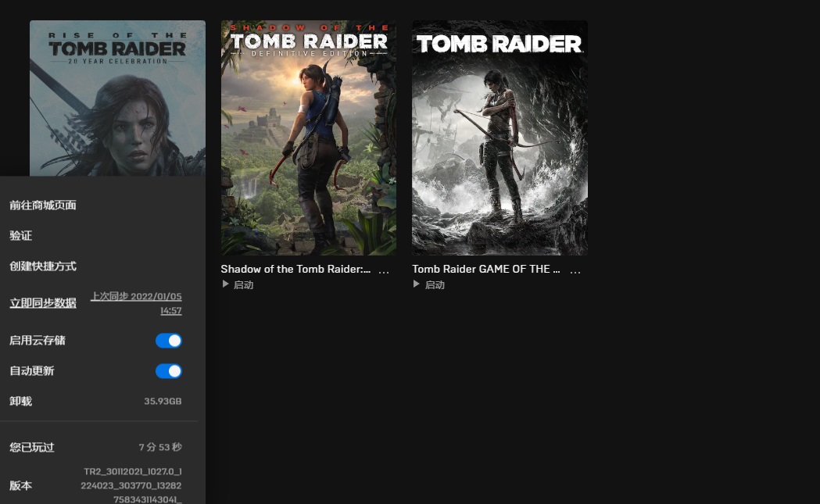Click the last sync time 上次同步 2022/01/05
This screenshot has width=820, height=504.
point(136,303)
